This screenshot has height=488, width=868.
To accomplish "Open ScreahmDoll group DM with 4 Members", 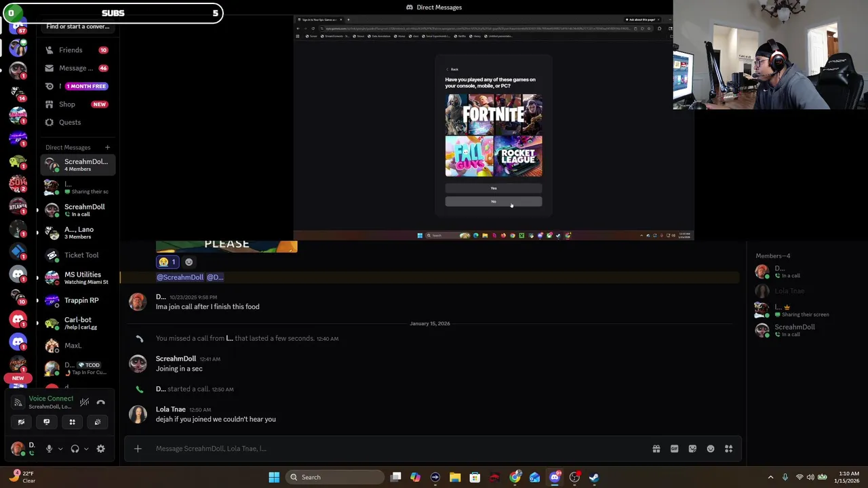I will 78,165.
